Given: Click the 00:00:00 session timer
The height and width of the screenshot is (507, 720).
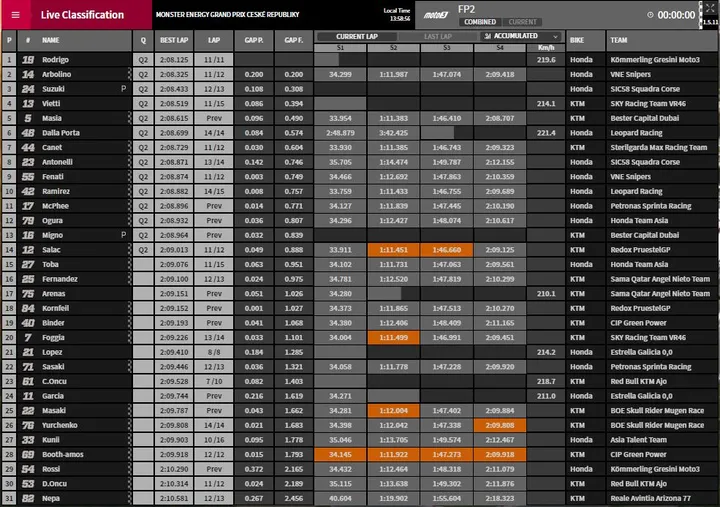Looking at the screenshot, I should coord(676,15).
